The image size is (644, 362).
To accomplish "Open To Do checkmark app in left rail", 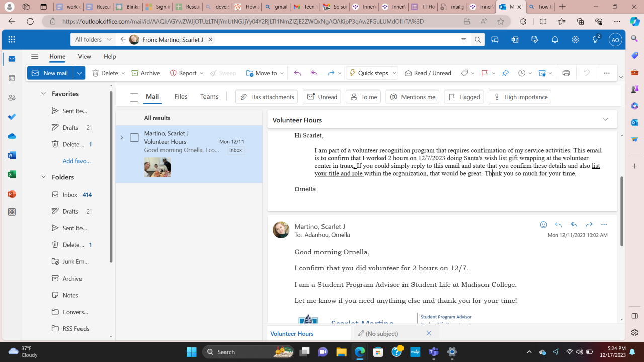I will (x=12, y=117).
